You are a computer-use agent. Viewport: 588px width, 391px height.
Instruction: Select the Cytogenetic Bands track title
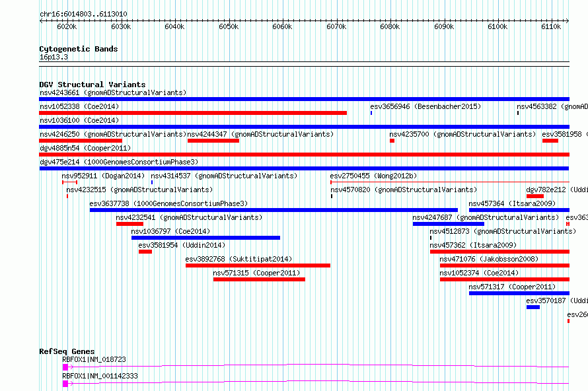pos(79,49)
